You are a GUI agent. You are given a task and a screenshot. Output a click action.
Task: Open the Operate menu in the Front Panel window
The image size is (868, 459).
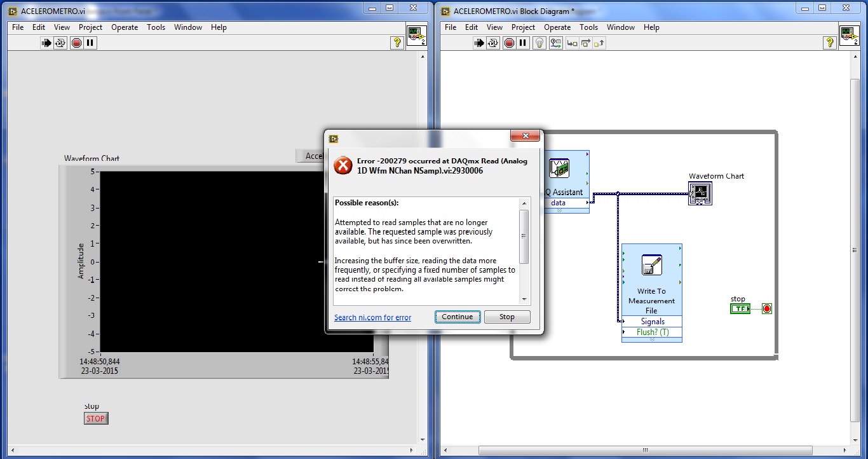click(125, 27)
